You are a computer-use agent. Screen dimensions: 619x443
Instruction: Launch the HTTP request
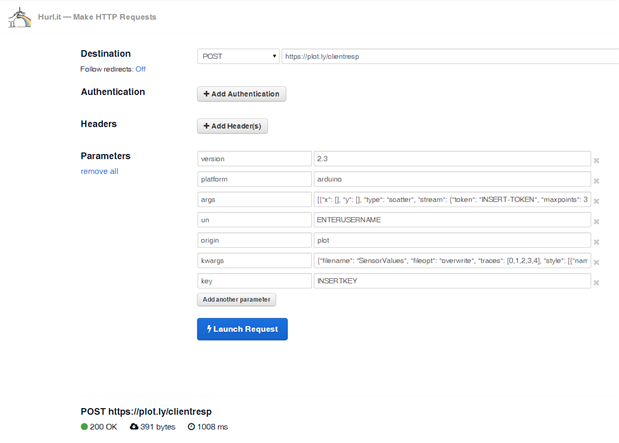click(242, 329)
